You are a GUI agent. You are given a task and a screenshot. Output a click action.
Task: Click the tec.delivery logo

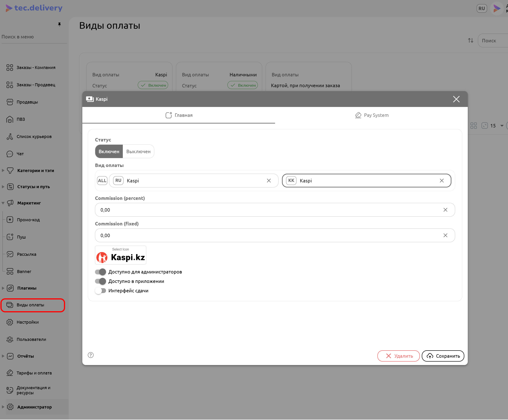point(34,8)
